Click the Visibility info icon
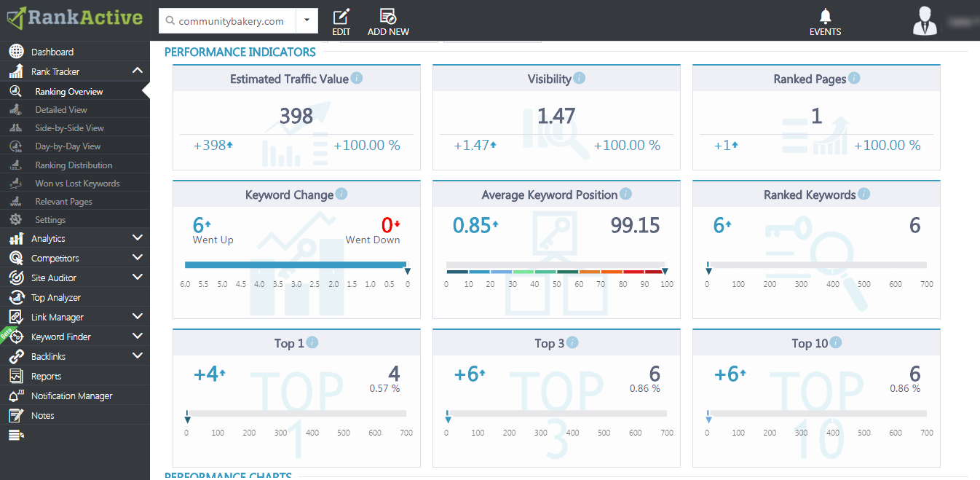Viewport: 980px width, 480px height. click(579, 78)
